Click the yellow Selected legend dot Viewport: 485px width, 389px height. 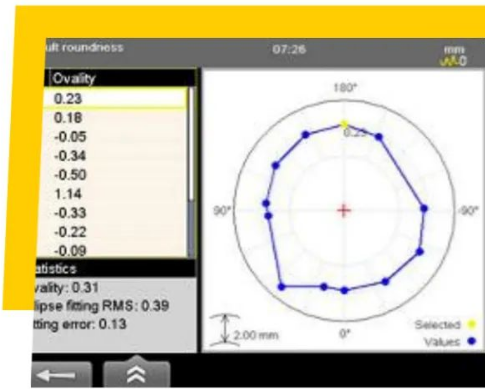pos(472,324)
